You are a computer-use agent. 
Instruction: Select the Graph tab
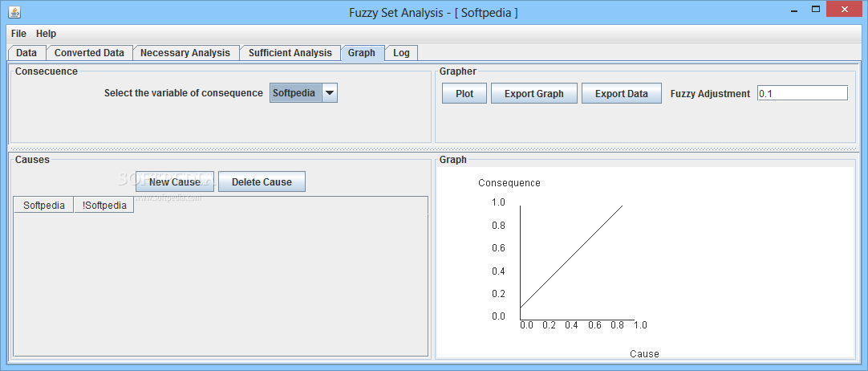tap(362, 53)
